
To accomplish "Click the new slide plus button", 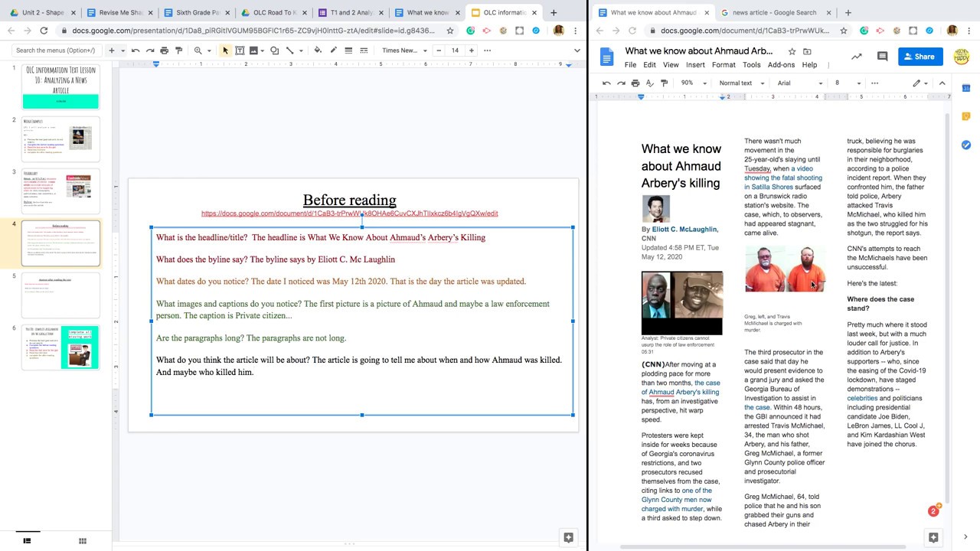I will [111, 51].
